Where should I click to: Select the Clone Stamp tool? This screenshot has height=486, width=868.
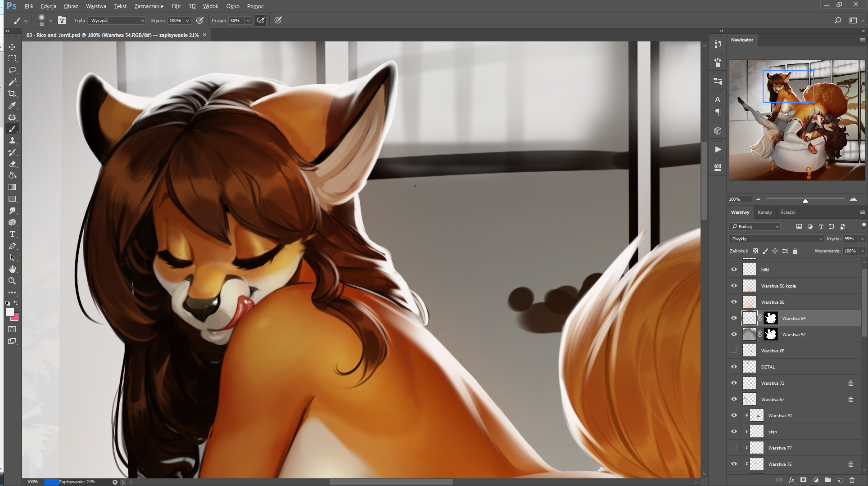coord(12,140)
